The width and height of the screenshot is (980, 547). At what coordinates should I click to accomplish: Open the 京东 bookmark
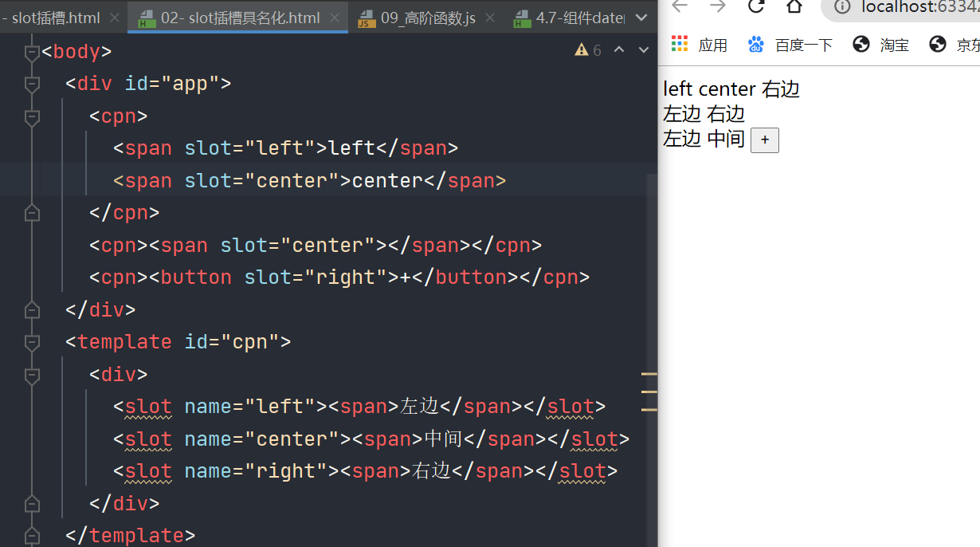pos(955,45)
